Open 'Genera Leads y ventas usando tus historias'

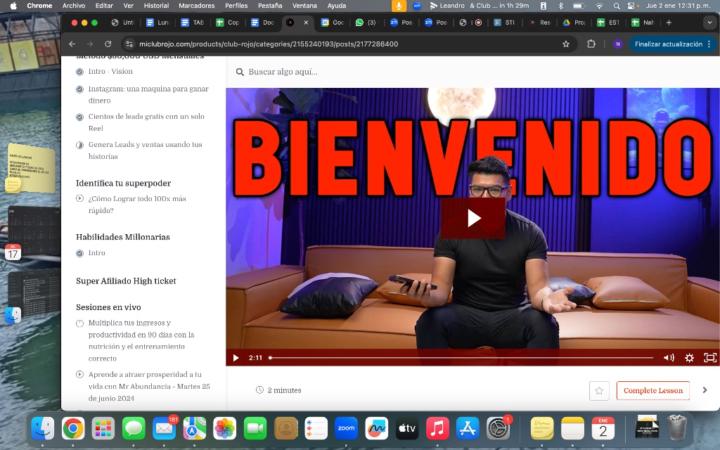click(145, 150)
